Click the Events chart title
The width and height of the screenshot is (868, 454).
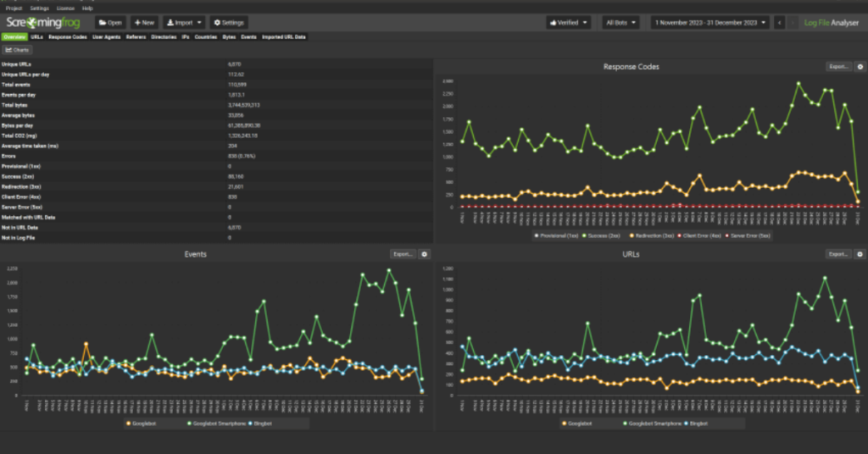[x=196, y=254]
